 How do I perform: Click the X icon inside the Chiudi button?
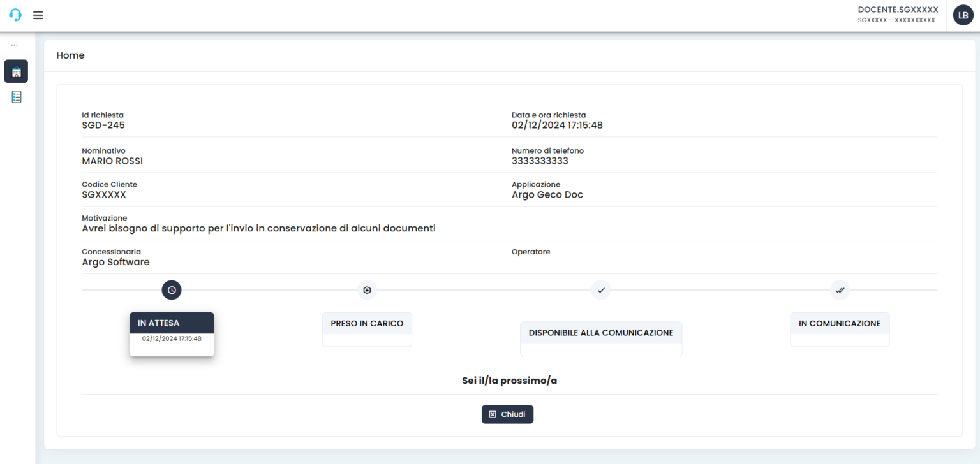point(492,414)
